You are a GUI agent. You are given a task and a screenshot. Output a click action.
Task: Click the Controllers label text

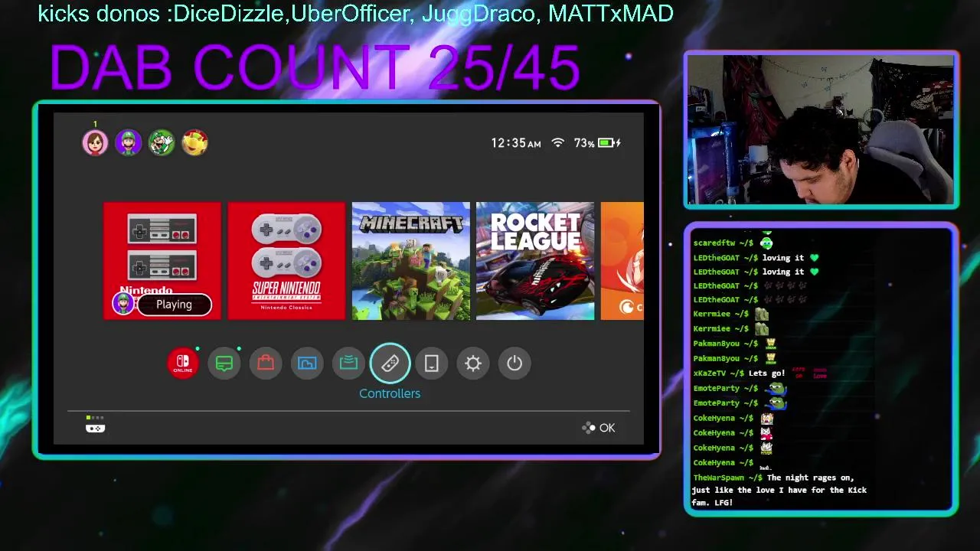[x=390, y=393]
